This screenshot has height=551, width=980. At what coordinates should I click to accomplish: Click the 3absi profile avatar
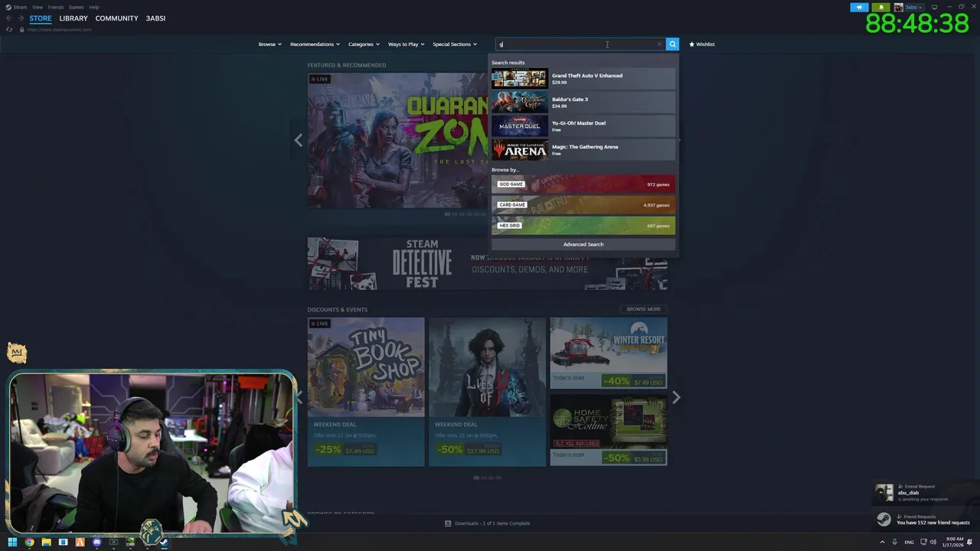(898, 7)
